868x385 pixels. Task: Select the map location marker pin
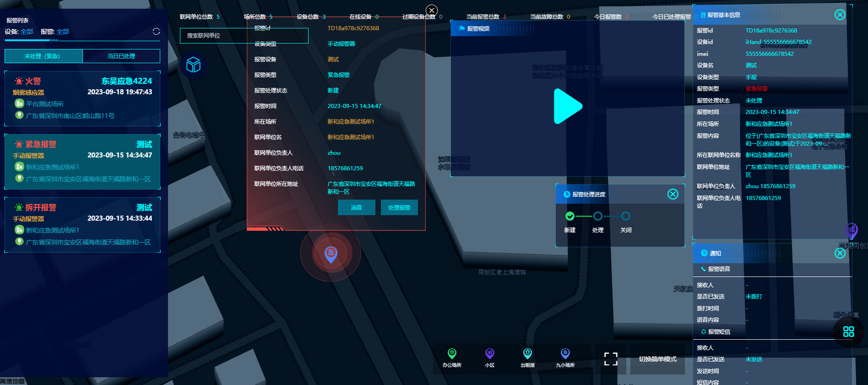[331, 254]
